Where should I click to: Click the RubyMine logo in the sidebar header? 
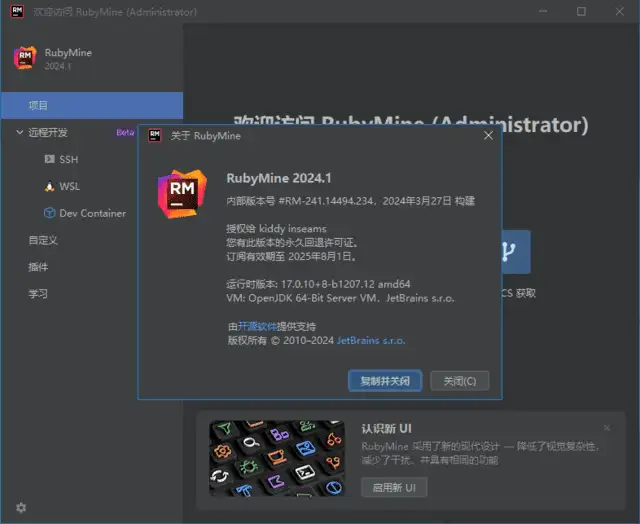pyautogui.click(x=25, y=58)
